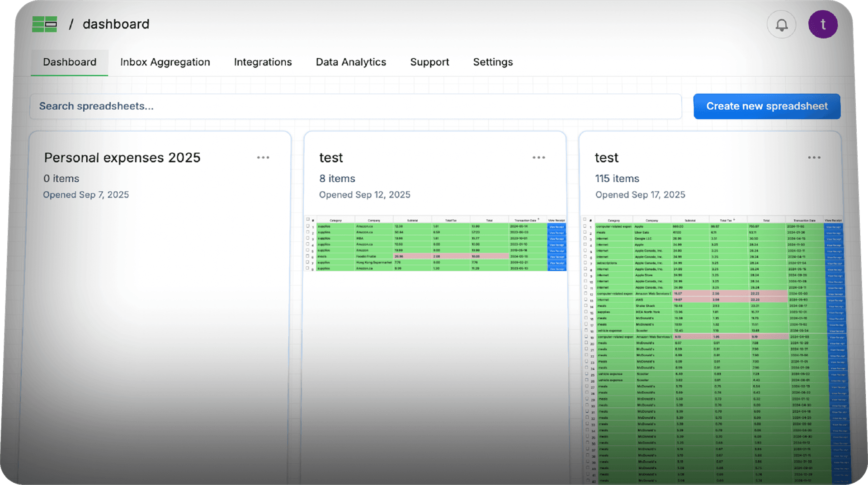Image resolution: width=868 pixels, height=485 pixels.
Task: Check the checkbox for the first Amazon.ca row
Action: click(x=308, y=226)
